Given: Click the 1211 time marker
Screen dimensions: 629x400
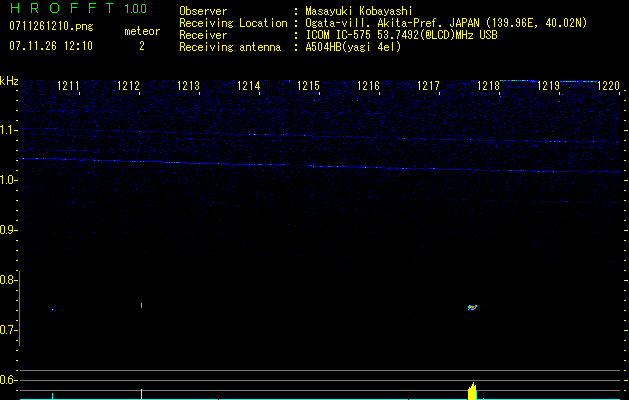Looking at the screenshot, I should 68,86.
